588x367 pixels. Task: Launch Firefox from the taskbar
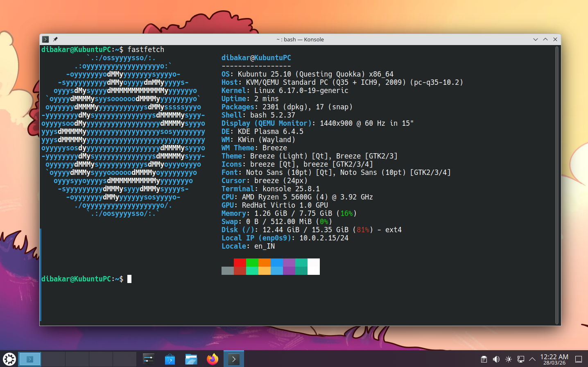click(212, 359)
